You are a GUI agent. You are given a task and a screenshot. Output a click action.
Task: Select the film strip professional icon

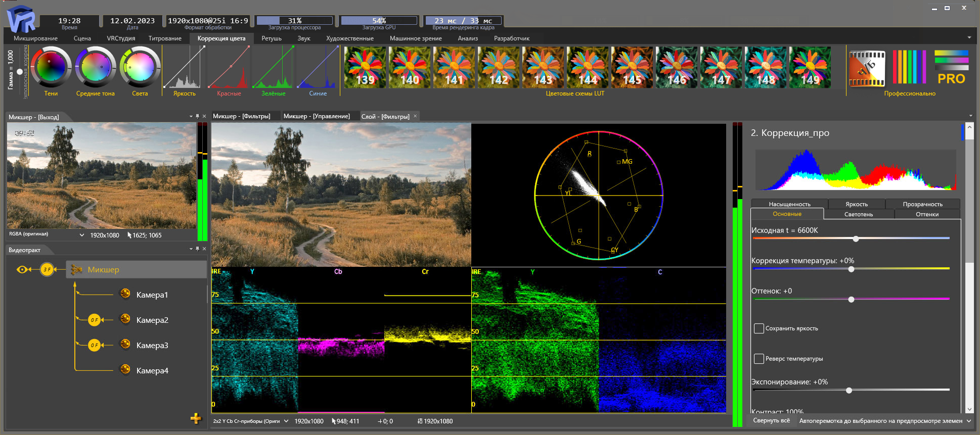tap(867, 68)
